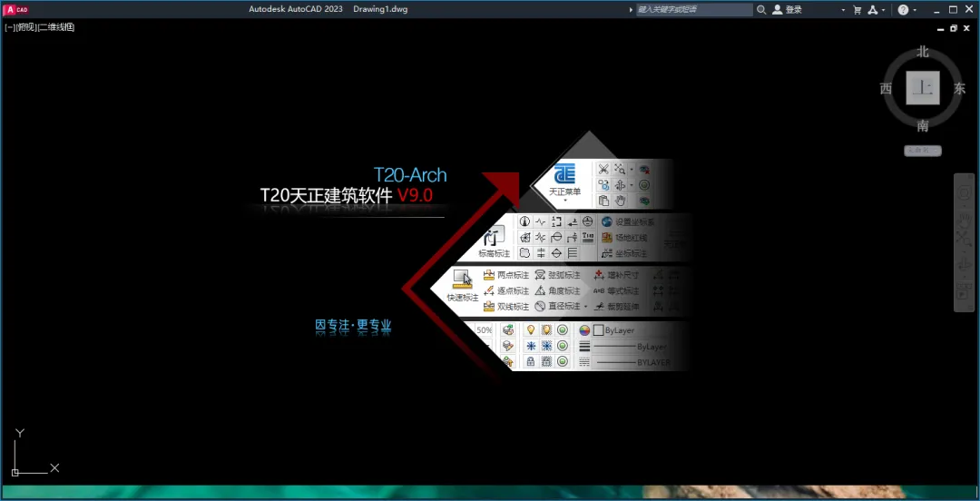The width and height of the screenshot is (980, 501).
Task: Click Zoom Extents on navigation bar
Action: (x=964, y=239)
